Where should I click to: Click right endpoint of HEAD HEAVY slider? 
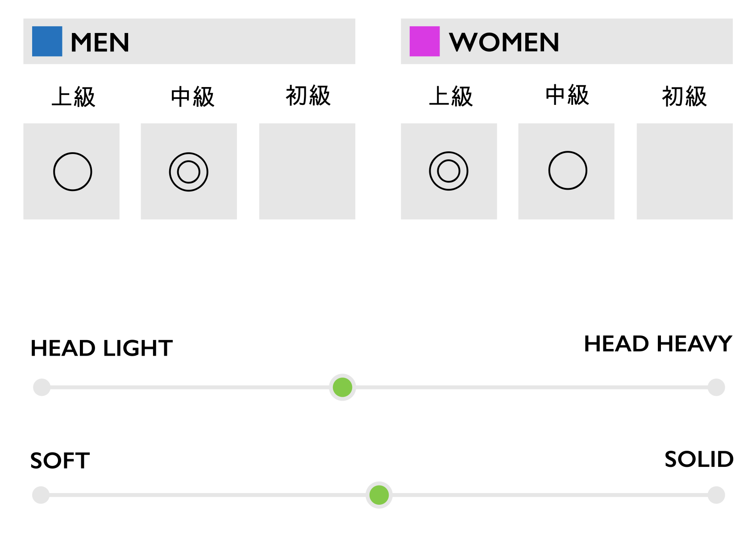tap(716, 387)
